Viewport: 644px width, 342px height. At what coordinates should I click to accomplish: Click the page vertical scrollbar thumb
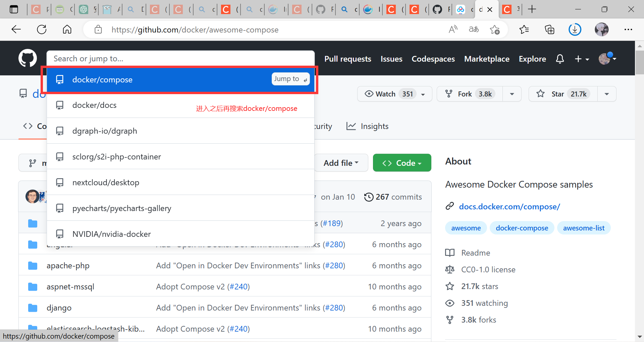(640, 62)
